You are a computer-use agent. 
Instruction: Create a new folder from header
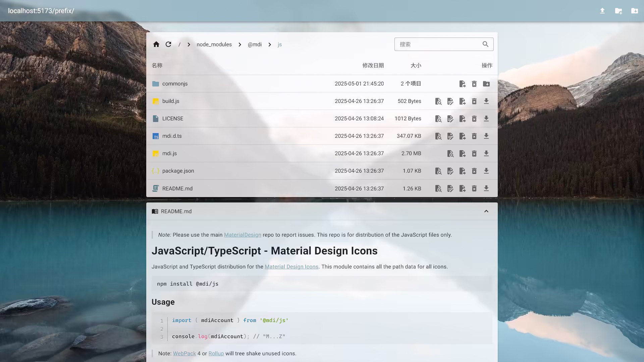pos(619,11)
